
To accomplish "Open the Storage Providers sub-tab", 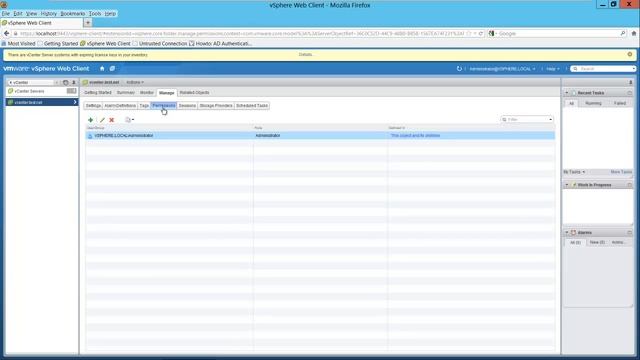I will click(x=216, y=106).
